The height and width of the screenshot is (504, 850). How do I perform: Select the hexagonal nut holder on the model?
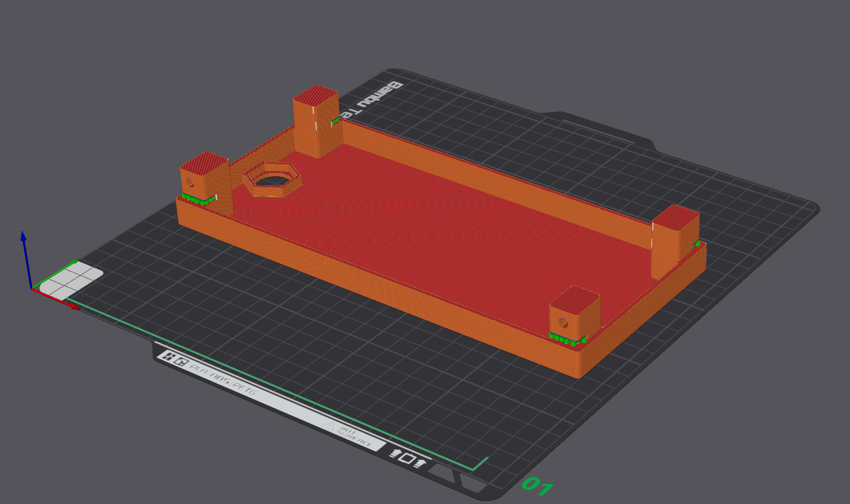(x=272, y=179)
